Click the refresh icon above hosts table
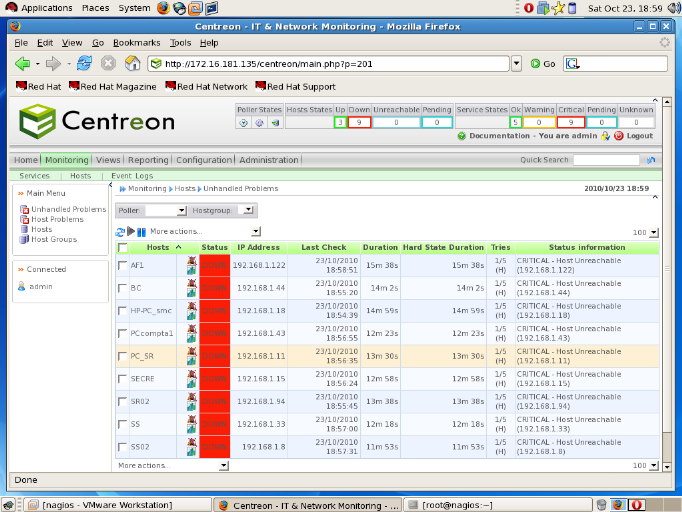Viewport: 682px width, 512px height. coord(120,231)
